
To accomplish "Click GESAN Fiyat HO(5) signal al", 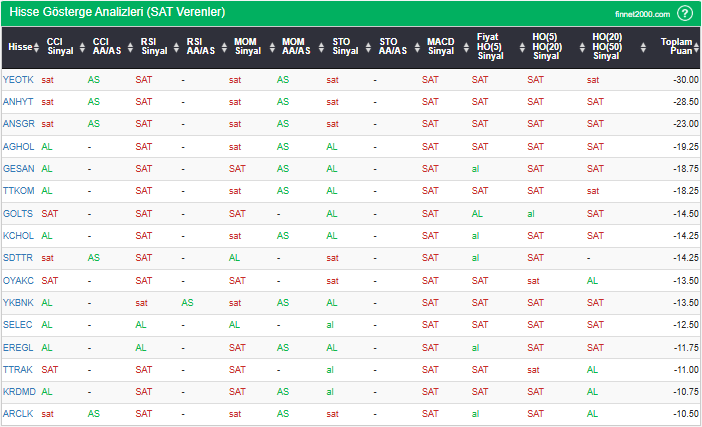I will (x=475, y=169).
